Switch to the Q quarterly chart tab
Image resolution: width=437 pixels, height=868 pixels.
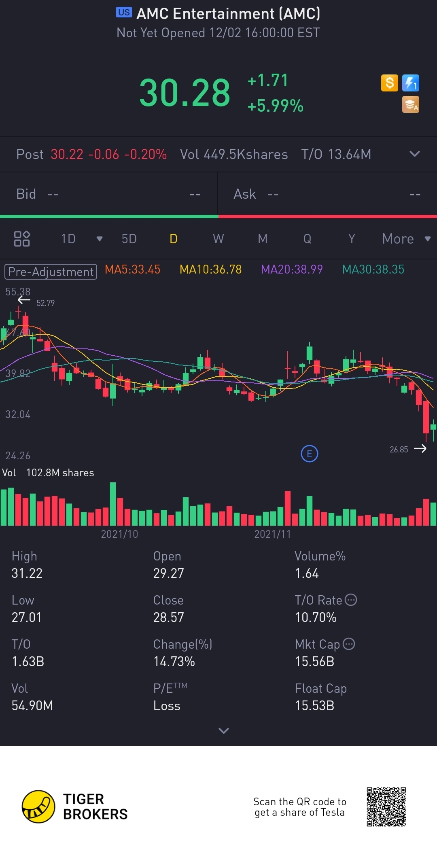click(308, 239)
